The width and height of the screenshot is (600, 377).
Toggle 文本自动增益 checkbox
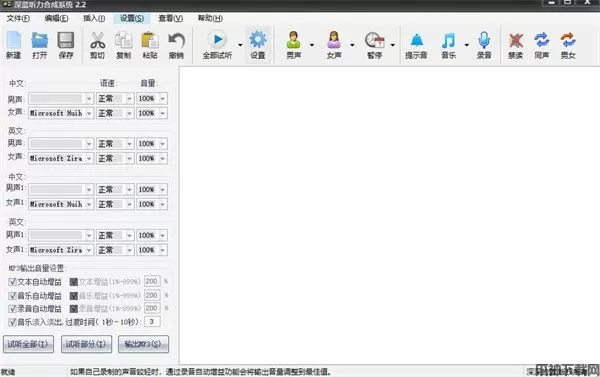[12, 282]
